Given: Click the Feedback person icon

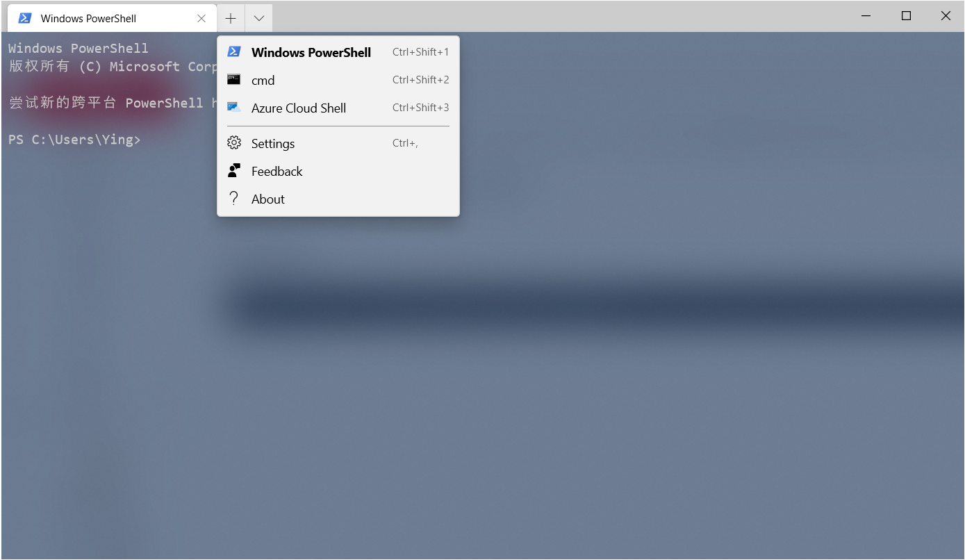Looking at the screenshot, I should (x=234, y=171).
